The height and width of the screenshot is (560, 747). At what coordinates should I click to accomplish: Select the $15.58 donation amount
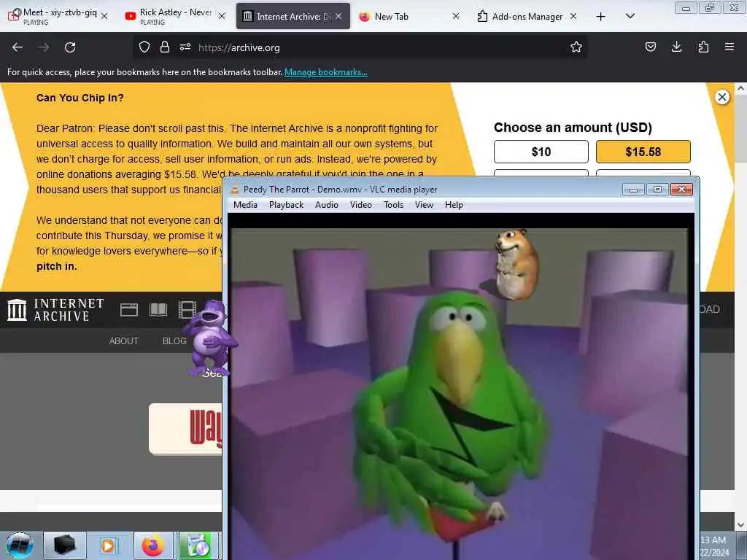[643, 152]
